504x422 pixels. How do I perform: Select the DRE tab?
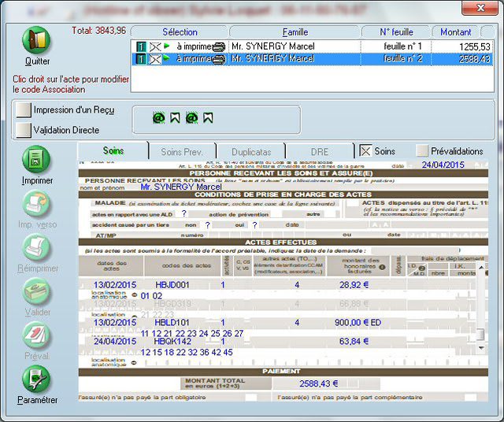[x=320, y=151]
